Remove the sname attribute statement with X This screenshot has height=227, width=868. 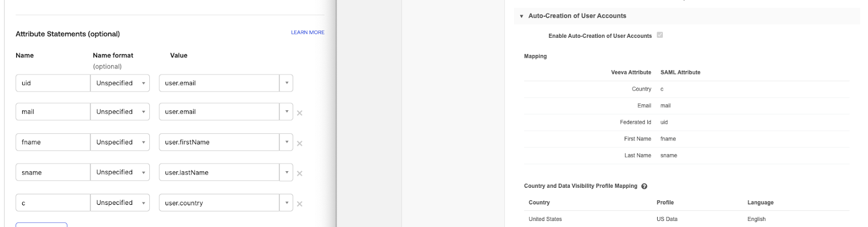click(300, 174)
